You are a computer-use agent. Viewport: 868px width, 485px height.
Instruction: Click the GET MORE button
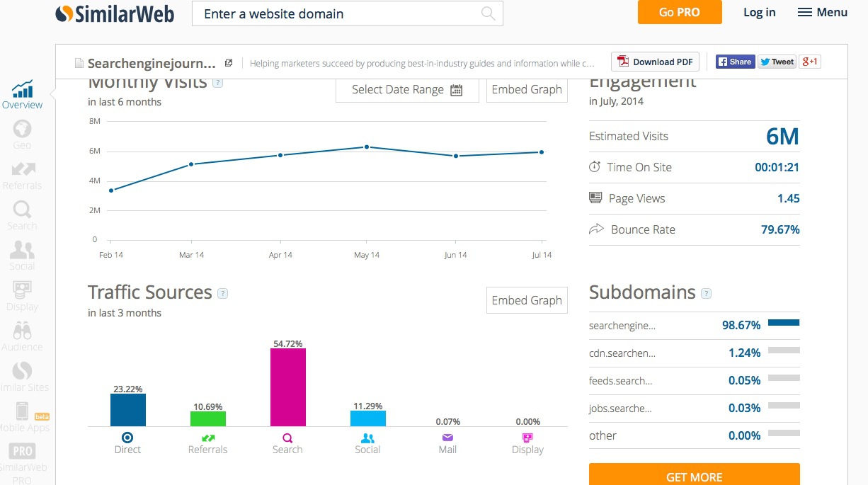(x=695, y=474)
